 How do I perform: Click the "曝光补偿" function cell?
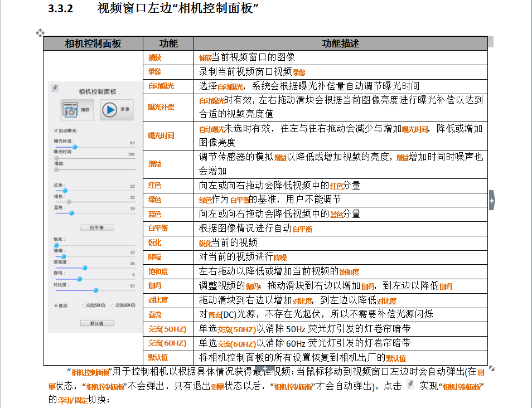[168, 108]
